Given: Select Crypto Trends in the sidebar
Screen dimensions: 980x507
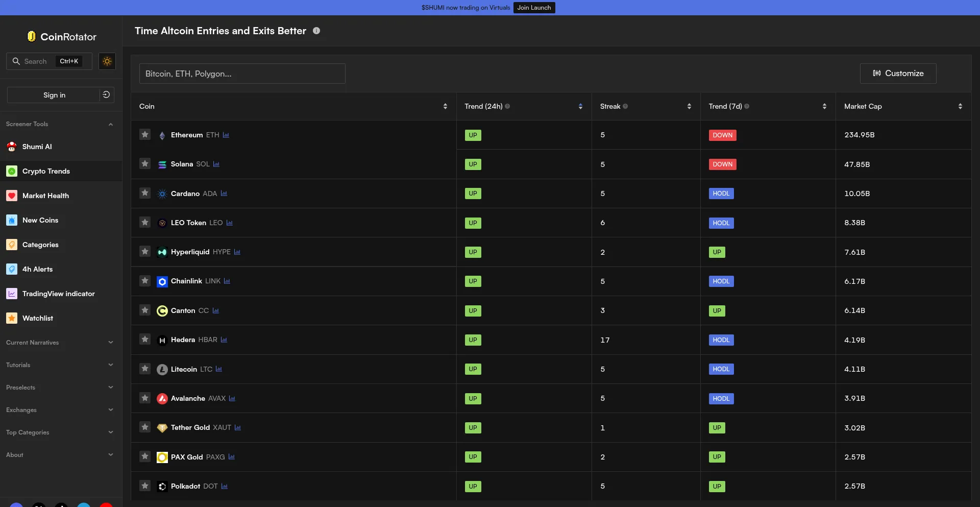Looking at the screenshot, I should pyautogui.click(x=61, y=171).
